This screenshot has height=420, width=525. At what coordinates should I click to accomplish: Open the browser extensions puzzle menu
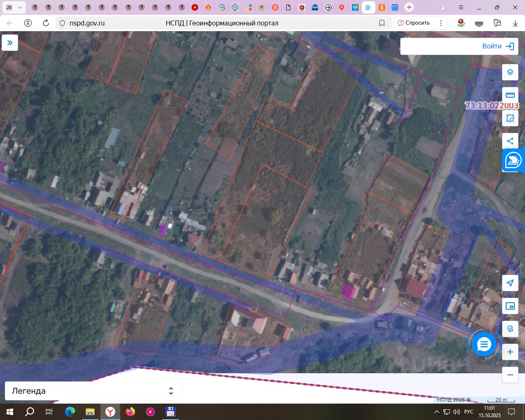[x=498, y=23]
